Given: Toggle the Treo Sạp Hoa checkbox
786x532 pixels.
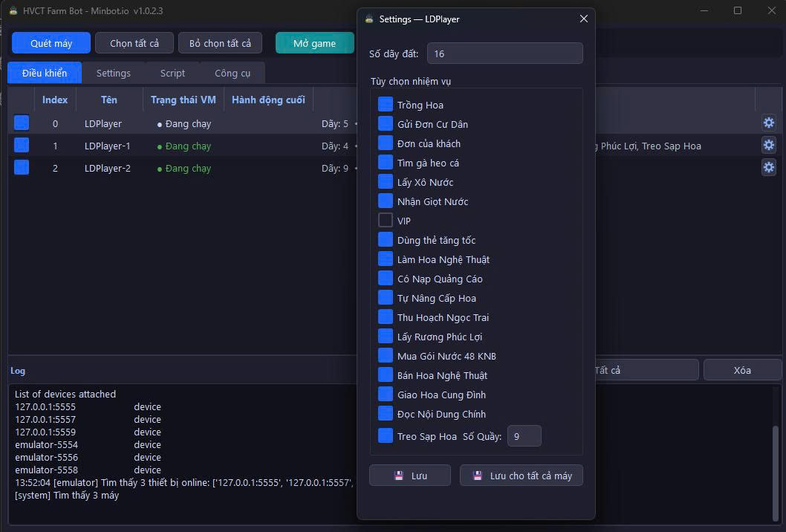Looking at the screenshot, I should point(385,435).
